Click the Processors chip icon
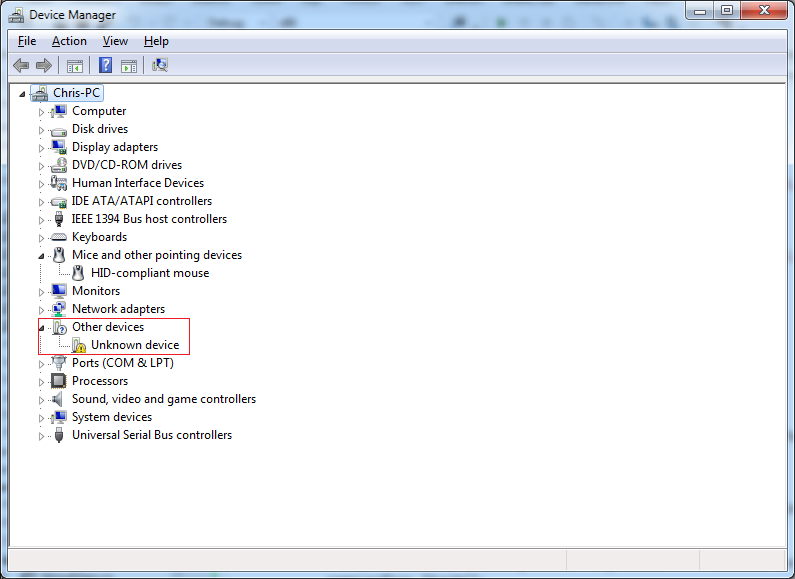Screen dimensions: 795x579 [59, 381]
